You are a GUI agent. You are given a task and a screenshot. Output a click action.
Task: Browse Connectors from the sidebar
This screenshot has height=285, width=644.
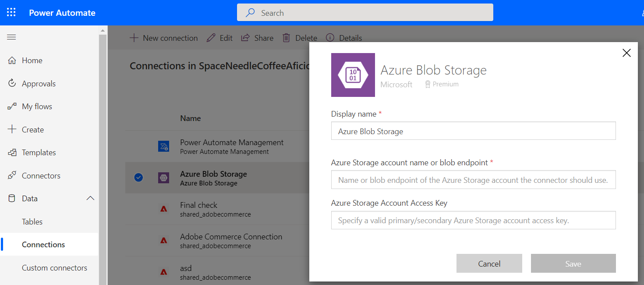coord(41,175)
